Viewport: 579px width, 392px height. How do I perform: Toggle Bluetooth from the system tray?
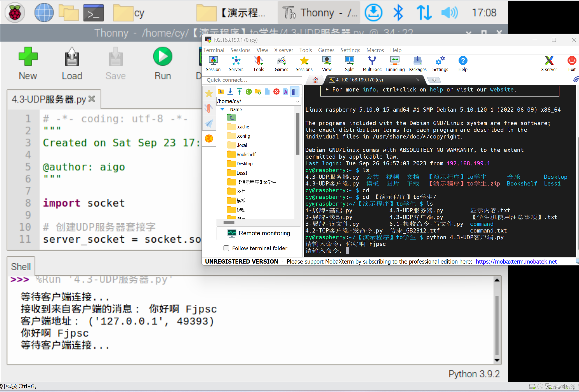(398, 13)
